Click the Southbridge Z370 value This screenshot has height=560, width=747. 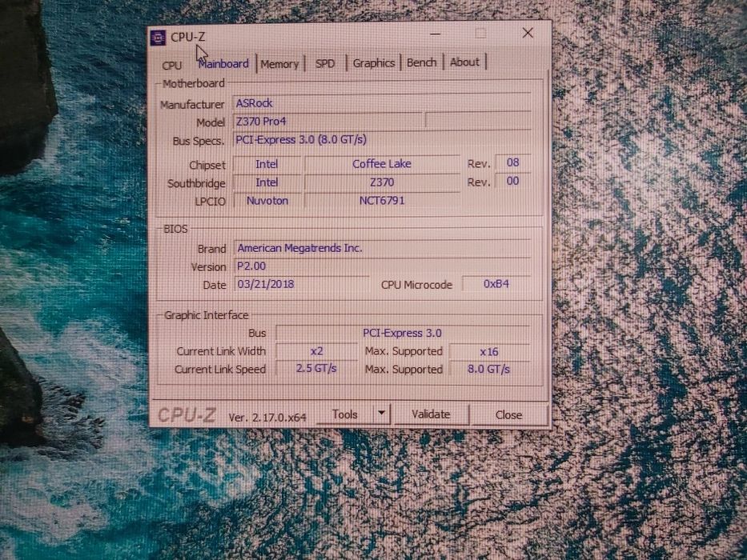tap(382, 182)
